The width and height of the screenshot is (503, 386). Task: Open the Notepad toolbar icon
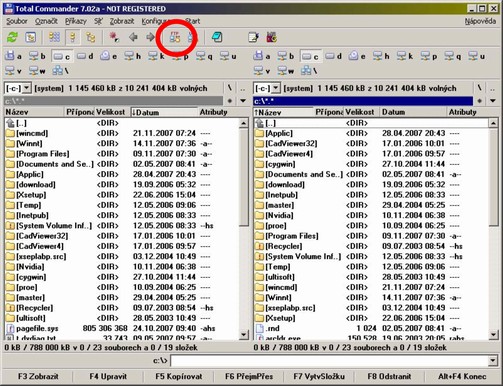253,37
